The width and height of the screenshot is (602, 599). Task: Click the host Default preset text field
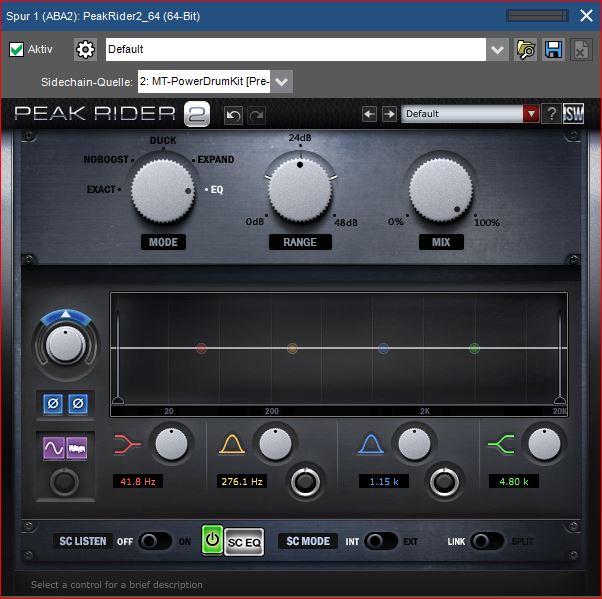pos(296,49)
